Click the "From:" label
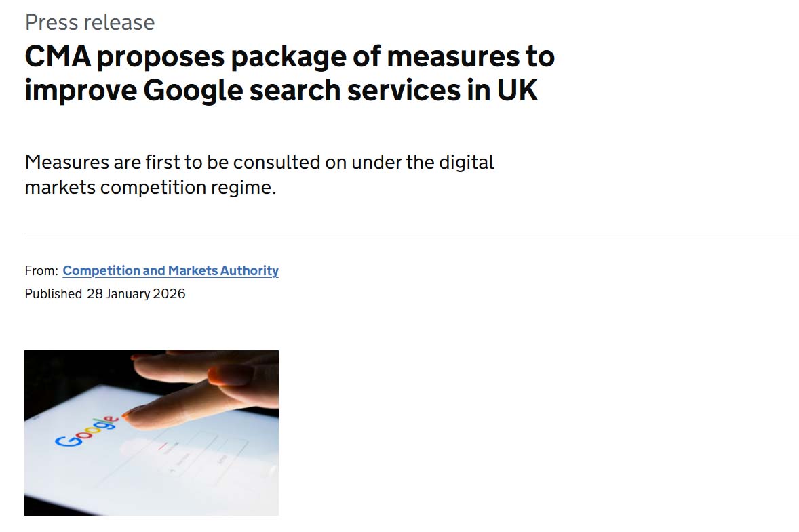This screenshot has height=532, width=799. coord(41,271)
